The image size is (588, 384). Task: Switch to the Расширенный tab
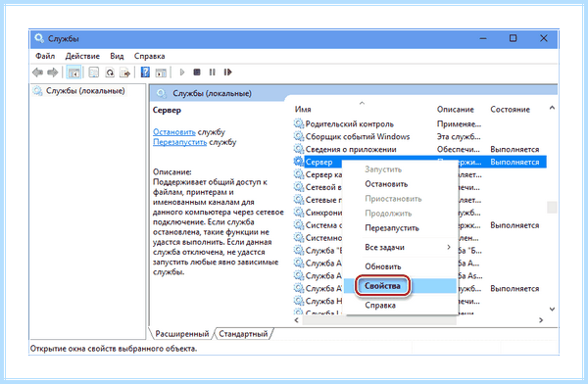[x=182, y=334]
